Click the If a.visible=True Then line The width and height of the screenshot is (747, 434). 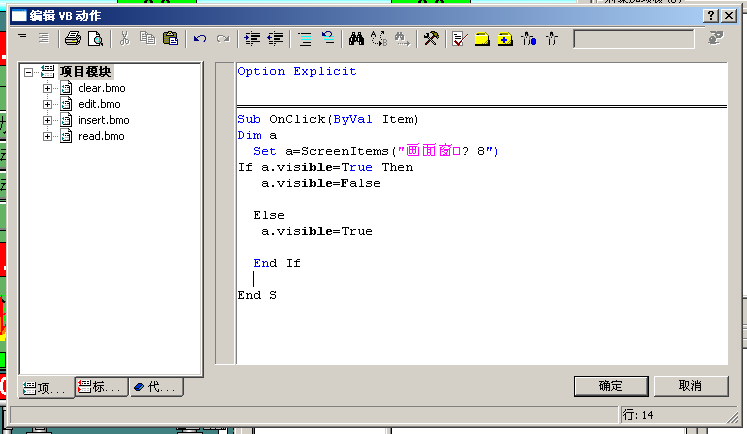coord(325,167)
